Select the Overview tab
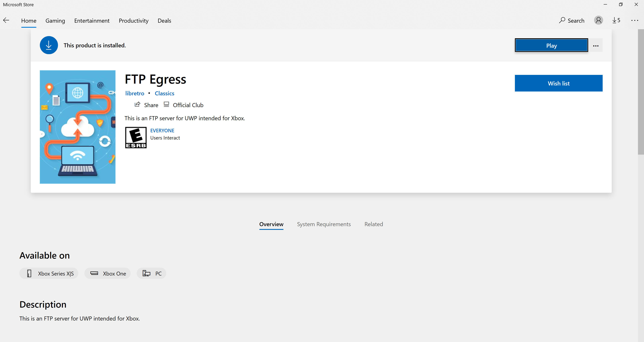Image resolution: width=644 pixels, height=342 pixels. coord(271,224)
